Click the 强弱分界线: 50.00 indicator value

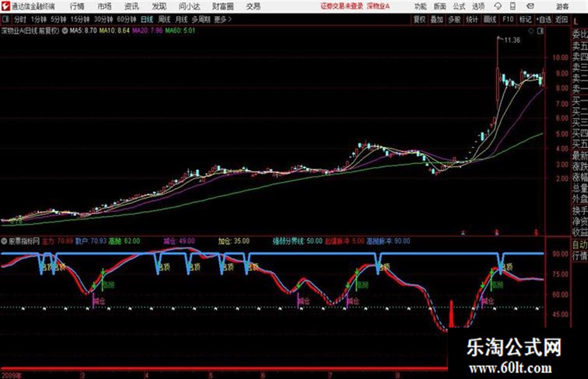[297, 241]
